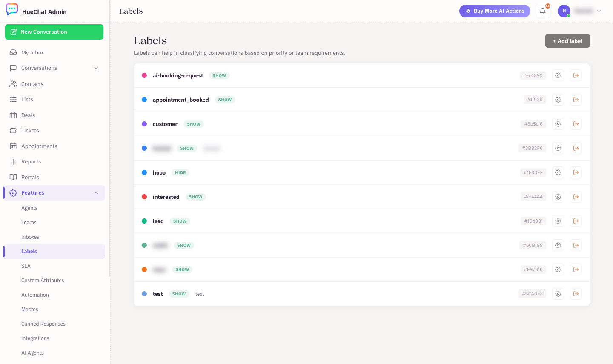
Task: Click the delete icon for ai-booking-request label
Action: point(576,75)
